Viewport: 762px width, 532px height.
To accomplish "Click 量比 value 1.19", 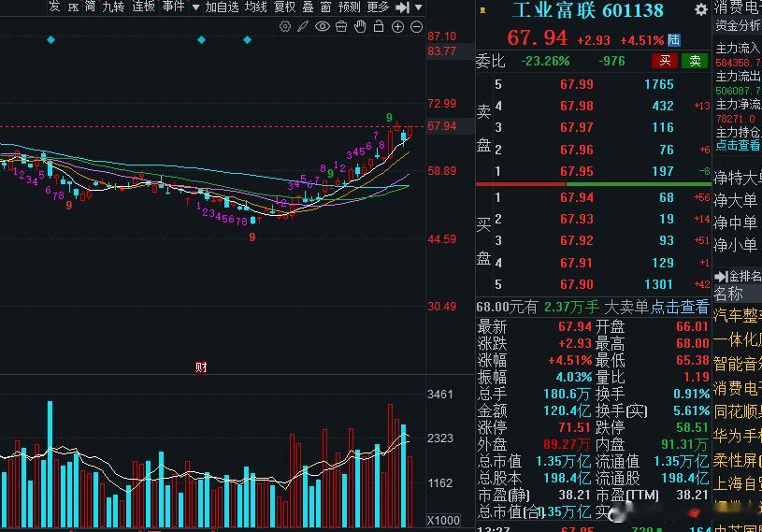I will [x=696, y=377].
